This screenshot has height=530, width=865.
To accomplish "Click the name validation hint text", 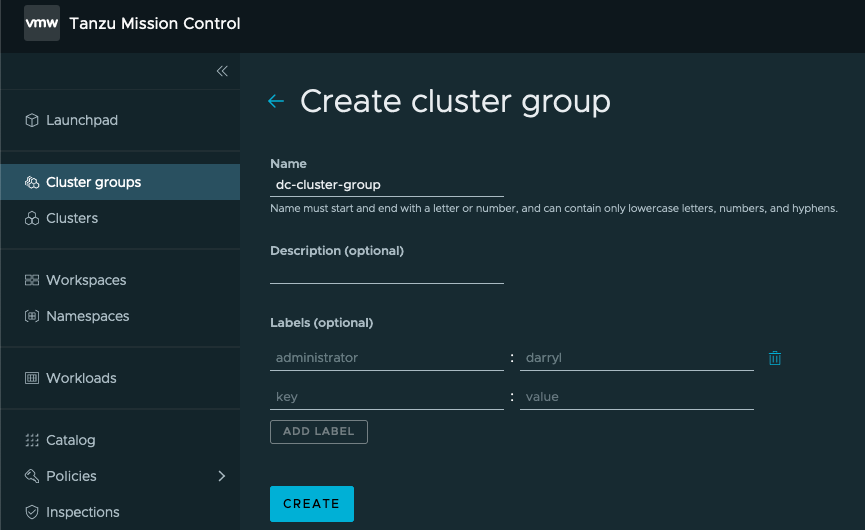I will 554,208.
